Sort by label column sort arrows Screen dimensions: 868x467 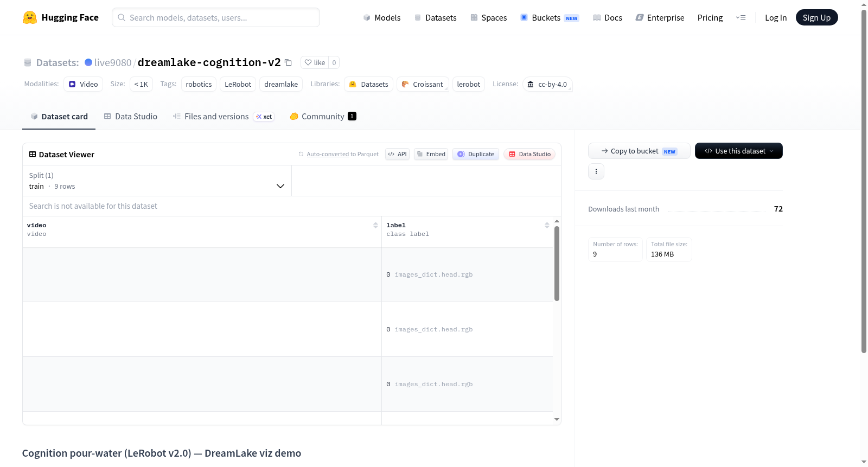pyautogui.click(x=547, y=225)
